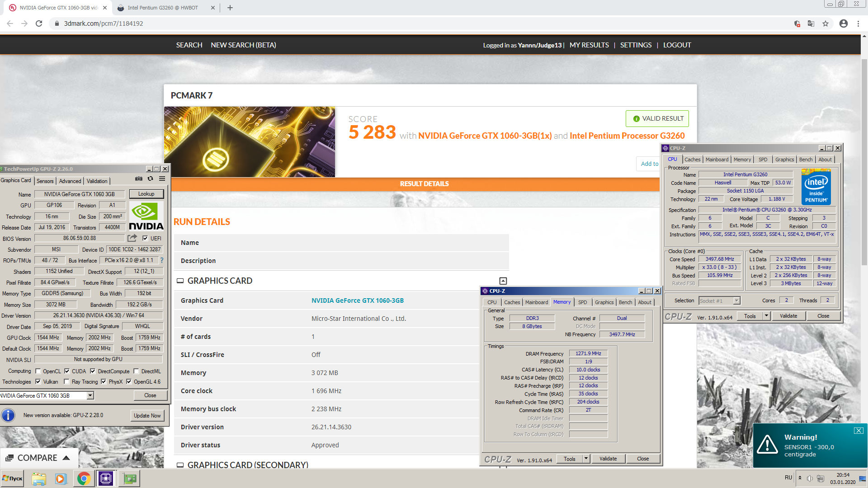Viewport: 868px width, 488px height.
Task: Open MY RESULTS link
Action: click(589, 45)
